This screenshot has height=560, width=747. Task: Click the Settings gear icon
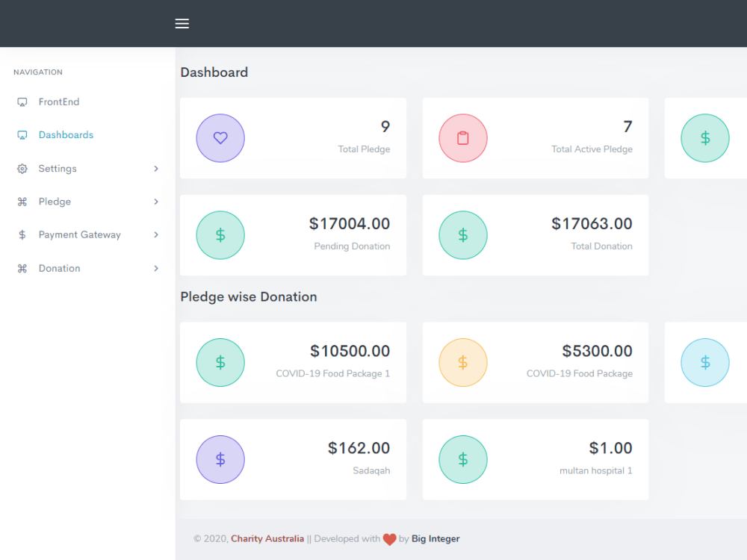point(22,168)
